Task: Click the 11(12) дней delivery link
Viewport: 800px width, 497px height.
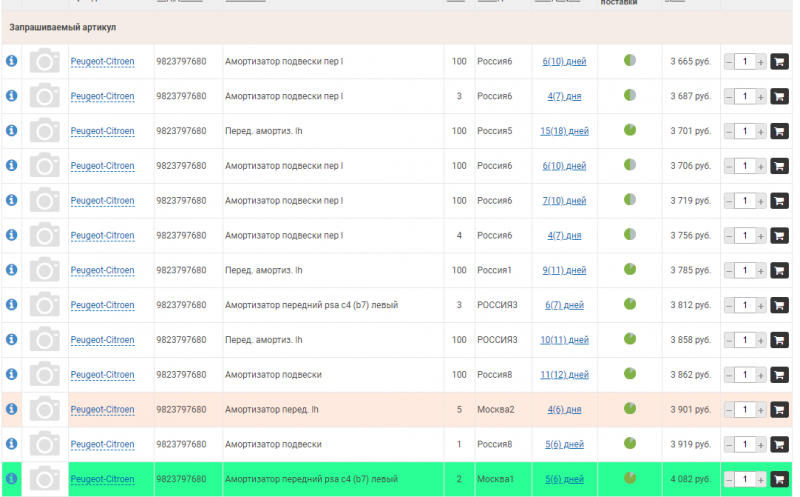Action: click(x=564, y=375)
